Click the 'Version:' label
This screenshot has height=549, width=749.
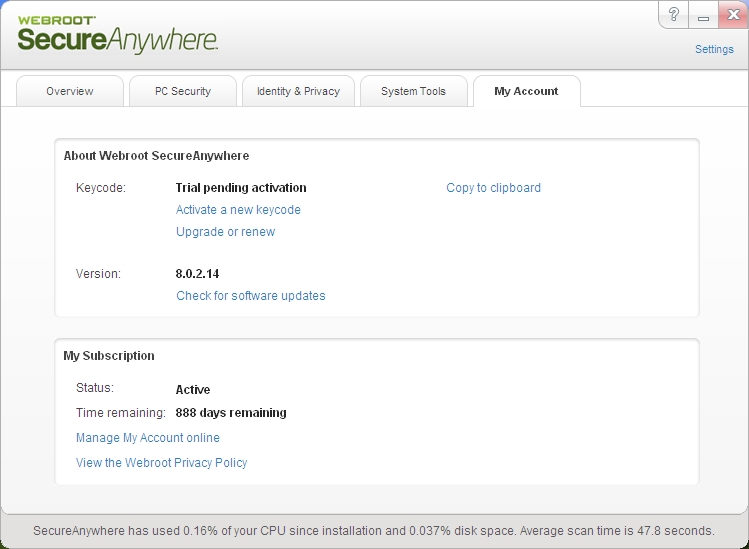pos(98,274)
